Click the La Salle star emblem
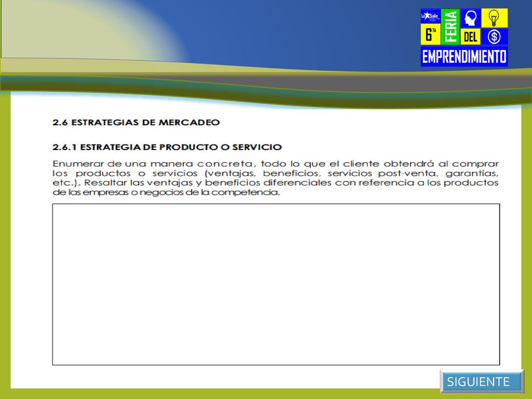The height and width of the screenshot is (399, 532). (431, 16)
